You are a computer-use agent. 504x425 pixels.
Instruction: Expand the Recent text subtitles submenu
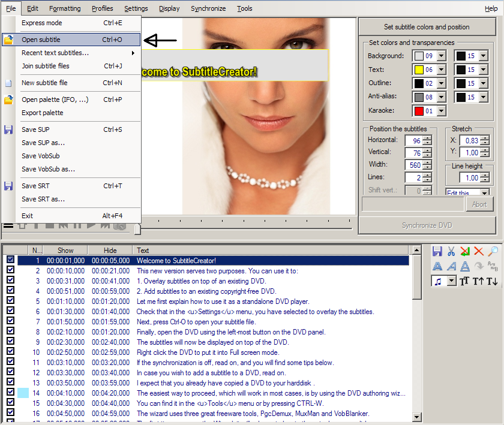77,53
